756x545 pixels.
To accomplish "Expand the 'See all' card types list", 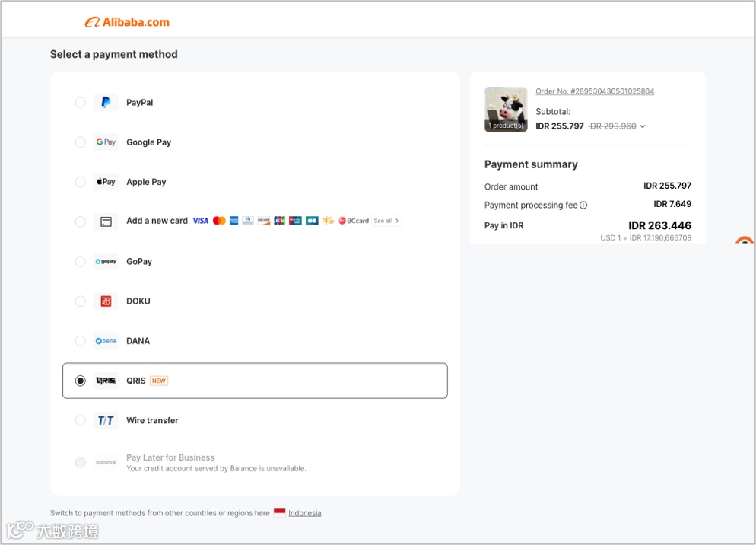I will 386,222.
